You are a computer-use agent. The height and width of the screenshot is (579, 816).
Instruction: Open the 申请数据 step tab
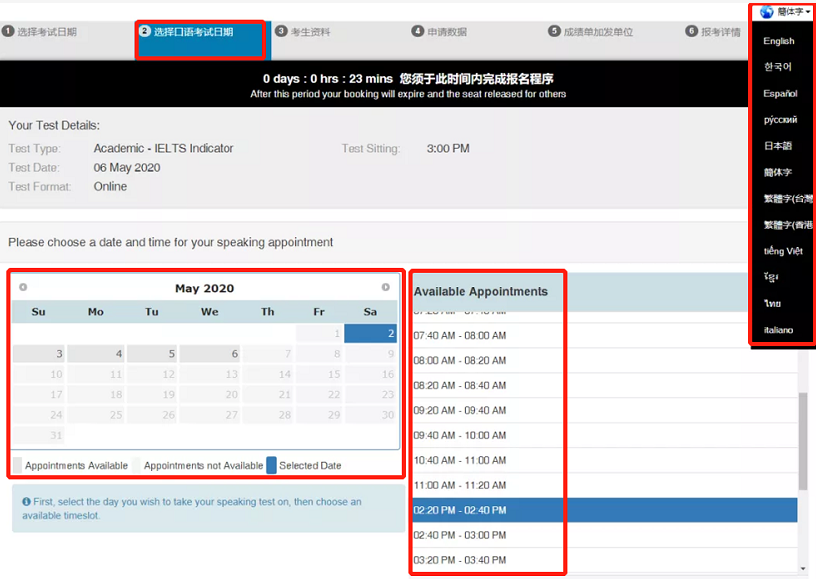pyautogui.click(x=446, y=32)
